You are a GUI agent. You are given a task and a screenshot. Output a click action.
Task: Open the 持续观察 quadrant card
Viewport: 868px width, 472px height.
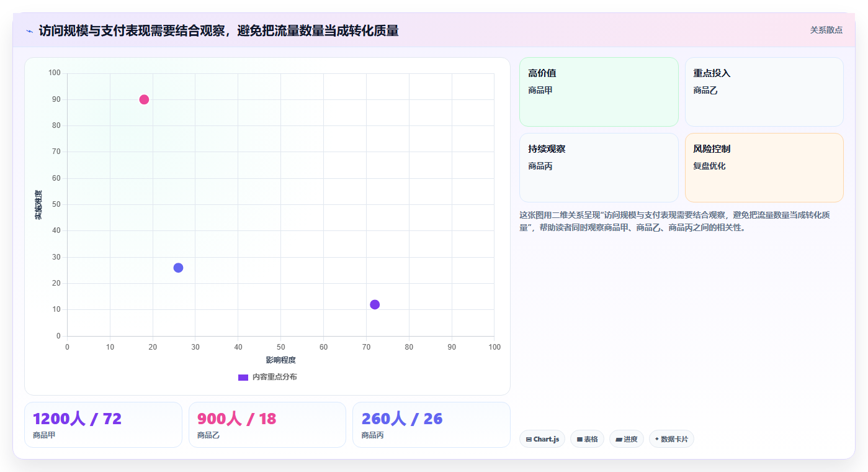pyautogui.click(x=599, y=168)
